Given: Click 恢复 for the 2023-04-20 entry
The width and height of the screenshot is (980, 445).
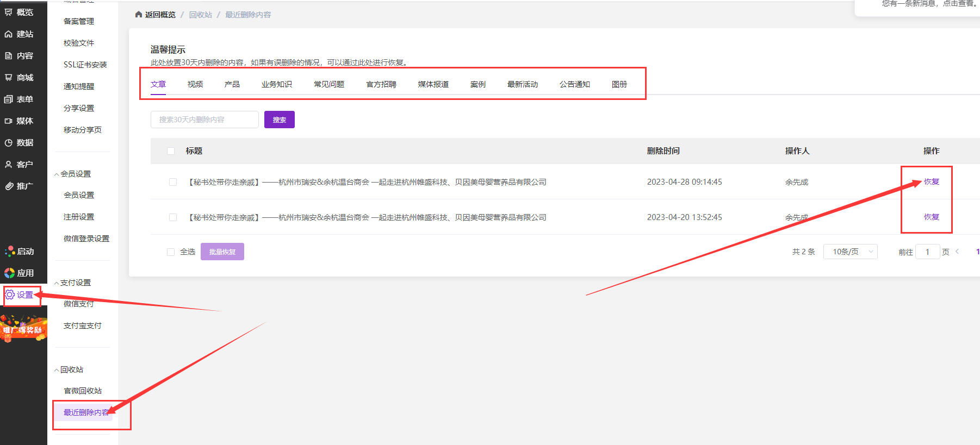Looking at the screenshot, I should pyautogui.click(x=931, y=217).
